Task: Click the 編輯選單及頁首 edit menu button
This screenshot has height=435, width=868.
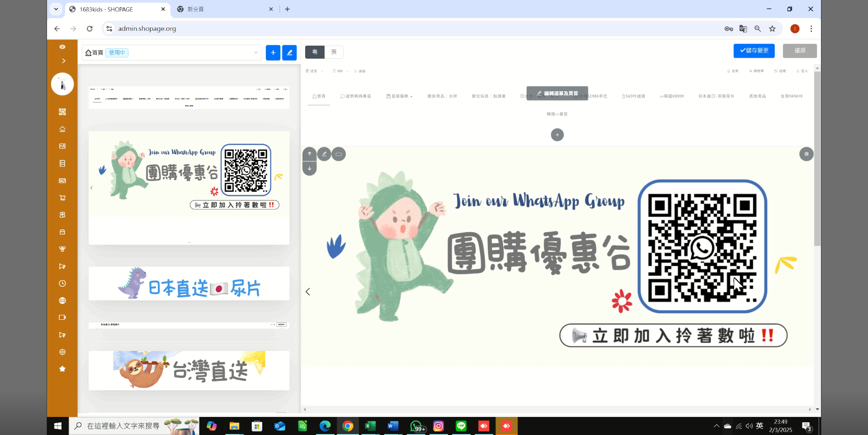Action: (557, 94)
